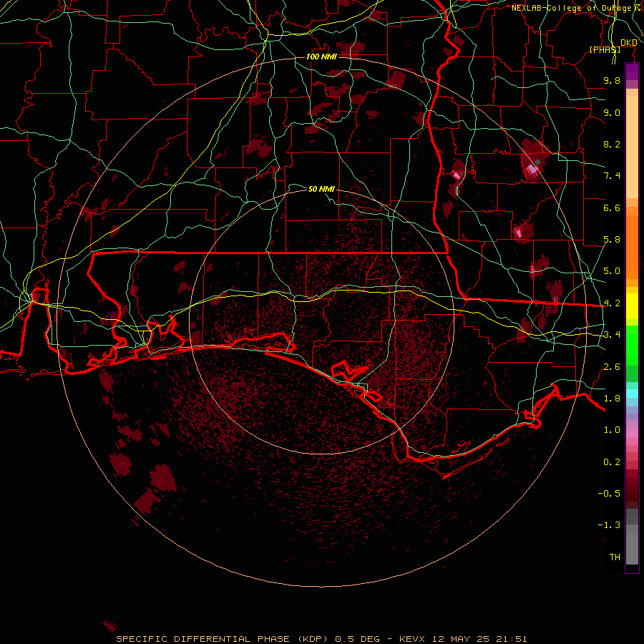The image size is (644, 644).
Task: Select the 1.0 legend value
Action: click(612, 430)
